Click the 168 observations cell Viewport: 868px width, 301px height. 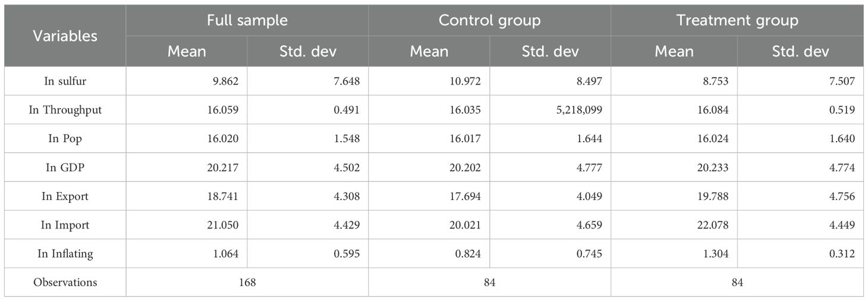247,283
